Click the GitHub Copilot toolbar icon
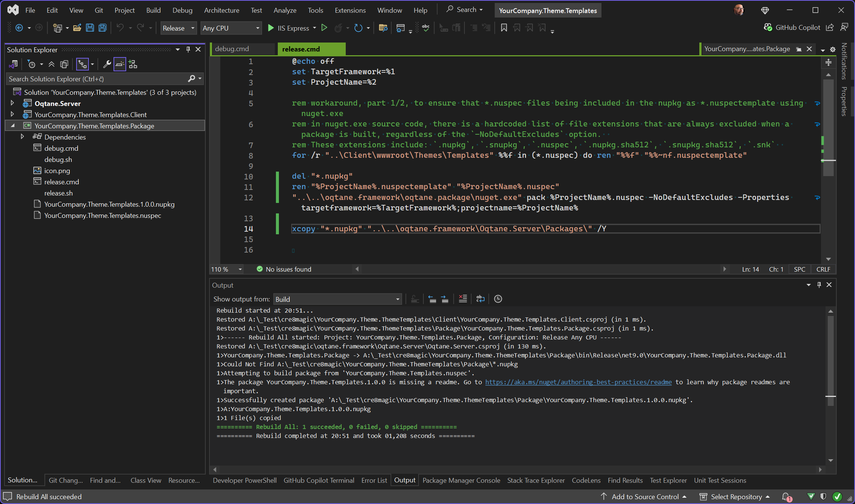This screenshot has width=855, height=504. (x=768, y=27)
